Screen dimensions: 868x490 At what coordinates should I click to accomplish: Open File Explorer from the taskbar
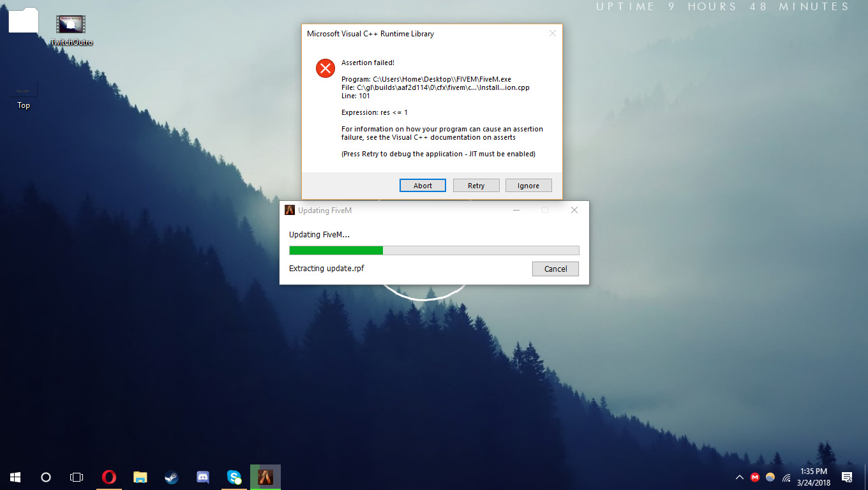click(x=140, y=477)
